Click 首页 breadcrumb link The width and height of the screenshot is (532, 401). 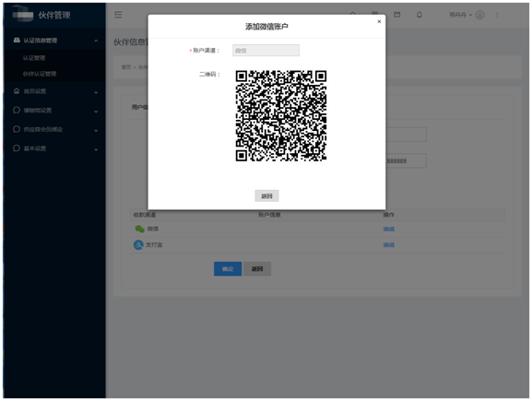pyautogui.click(x=126, y=67)
